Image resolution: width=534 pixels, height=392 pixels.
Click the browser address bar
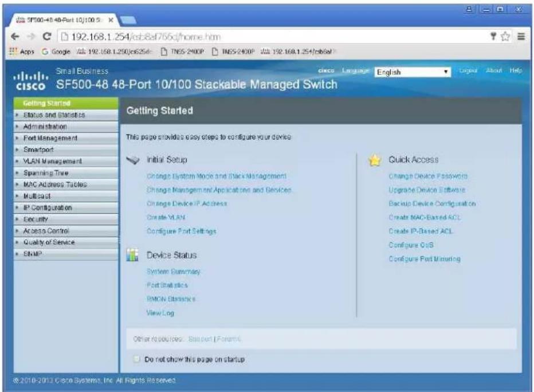[273, 37]
